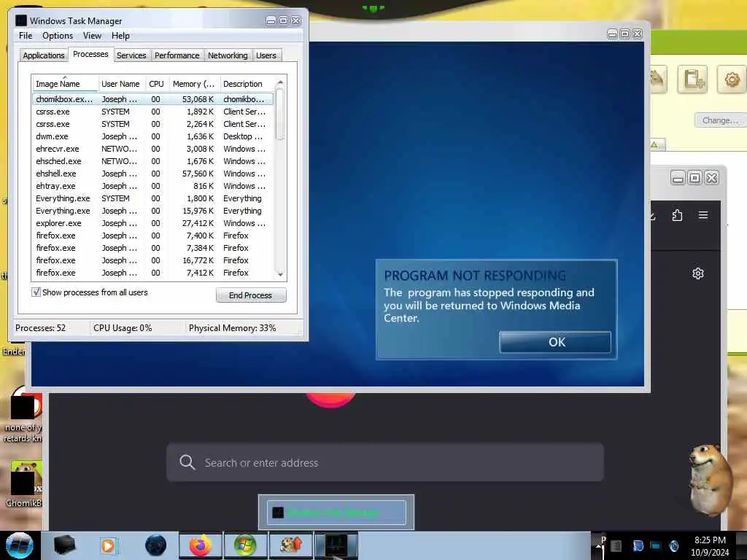This screenshot has height=560, width=747.
Task: Select the Everything.exe row using 15,976 K
Action: [153, 211]
